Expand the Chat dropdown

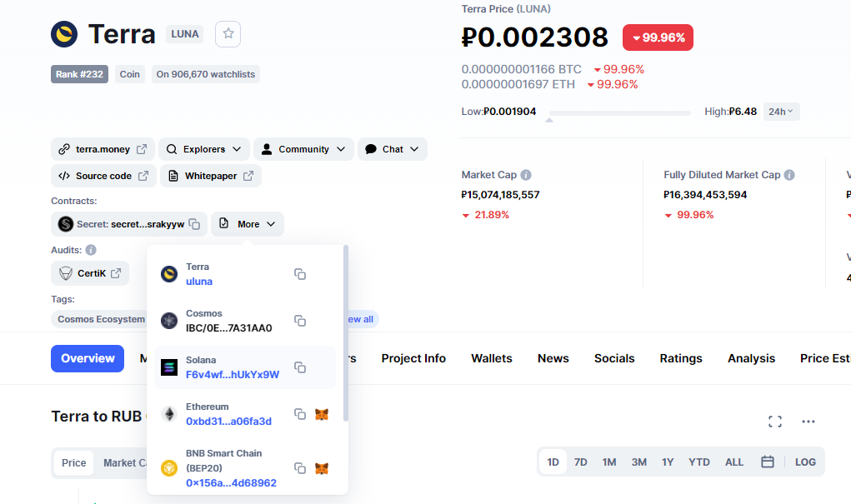tap(393, 149)
